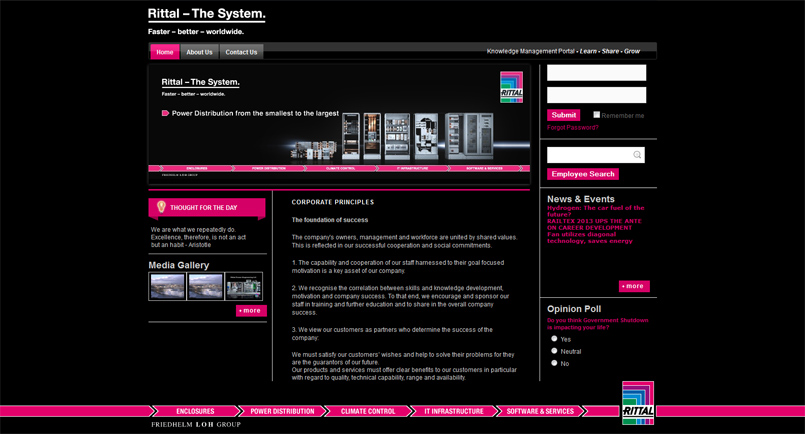Click the Employee Search button
Viewport: 805px width, 434px height.
pos(583,174)
